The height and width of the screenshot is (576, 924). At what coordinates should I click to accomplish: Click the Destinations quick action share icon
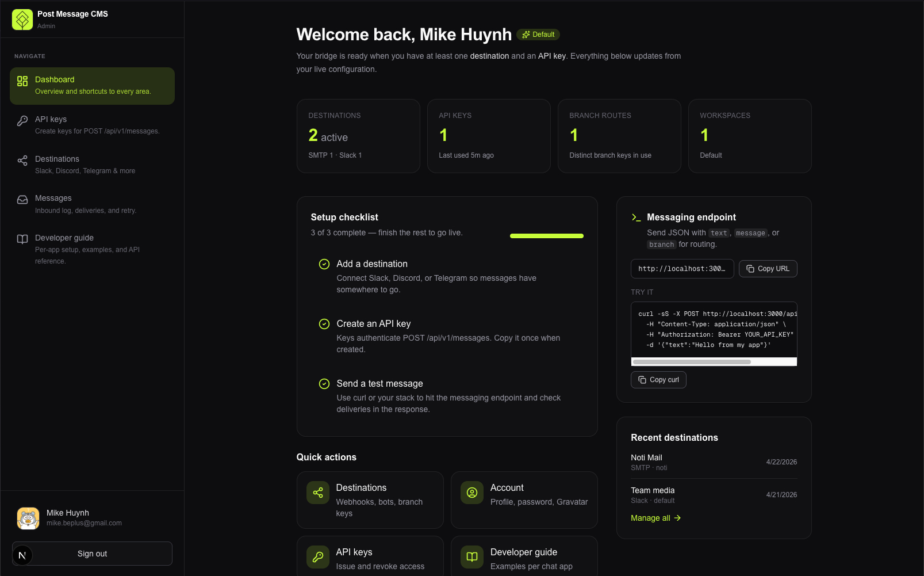click(318, 493)
